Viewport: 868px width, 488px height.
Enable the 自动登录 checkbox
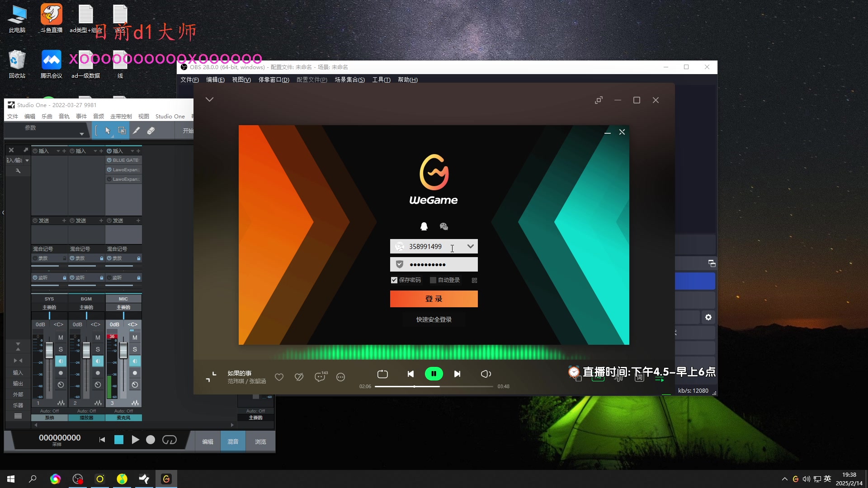coord(433,280)
